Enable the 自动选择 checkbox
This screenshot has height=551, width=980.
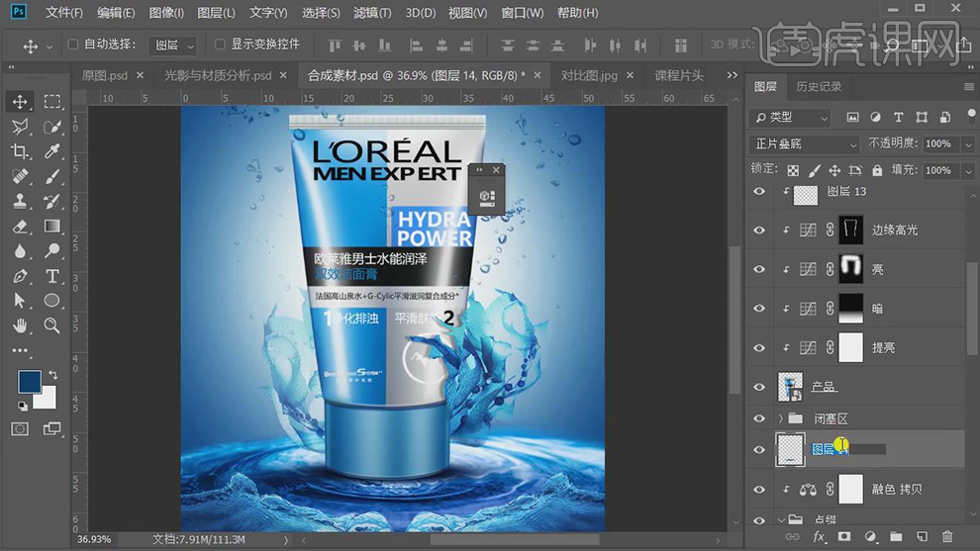[73, 45]
